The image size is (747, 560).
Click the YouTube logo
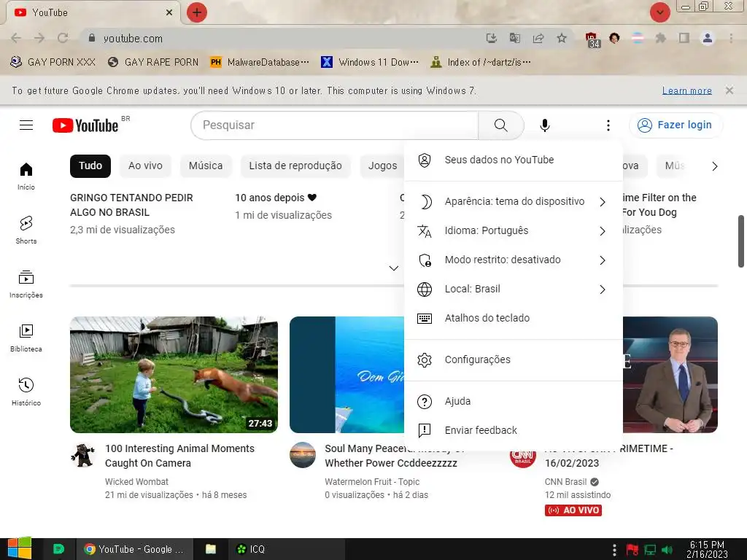pyautogui.click(x=85, y=125)
